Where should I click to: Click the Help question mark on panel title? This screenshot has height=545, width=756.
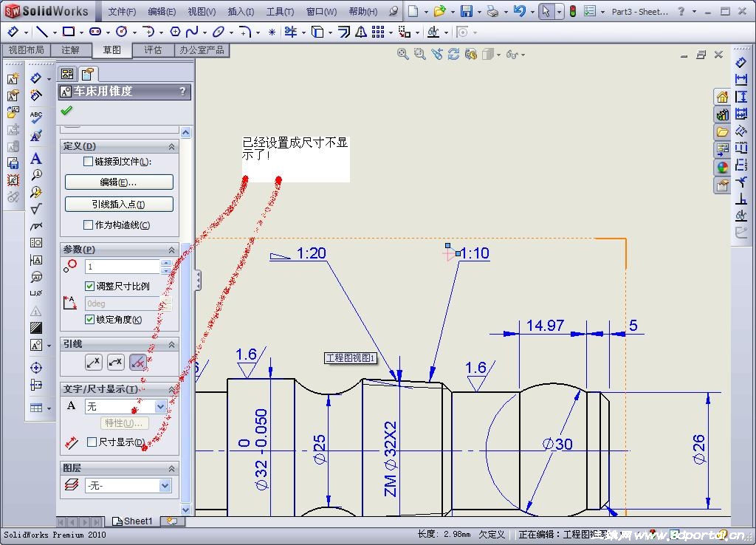coord(182,91)
